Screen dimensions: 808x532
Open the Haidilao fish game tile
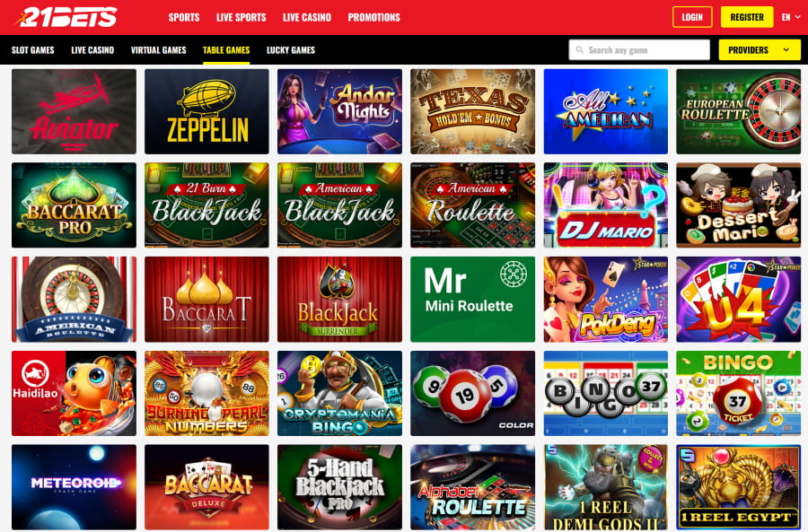click(x=75, y=394)
